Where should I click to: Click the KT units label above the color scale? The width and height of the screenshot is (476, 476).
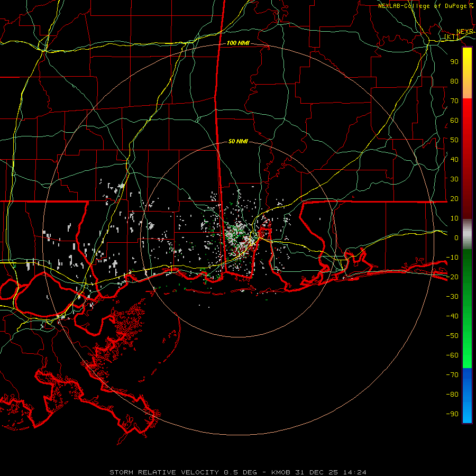452,37
